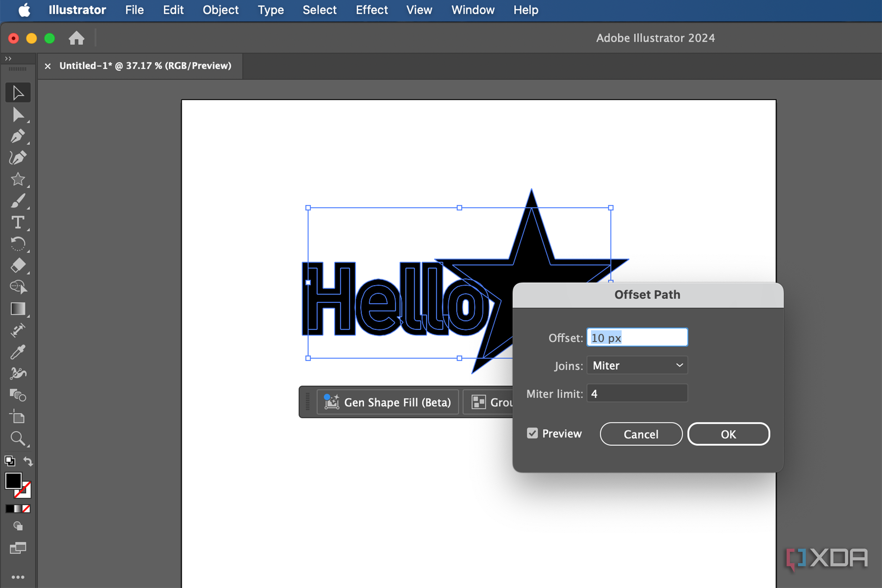Uncheck the Preview checkbox
Screen dimensions: 882x588
click(x=533, y=433)
